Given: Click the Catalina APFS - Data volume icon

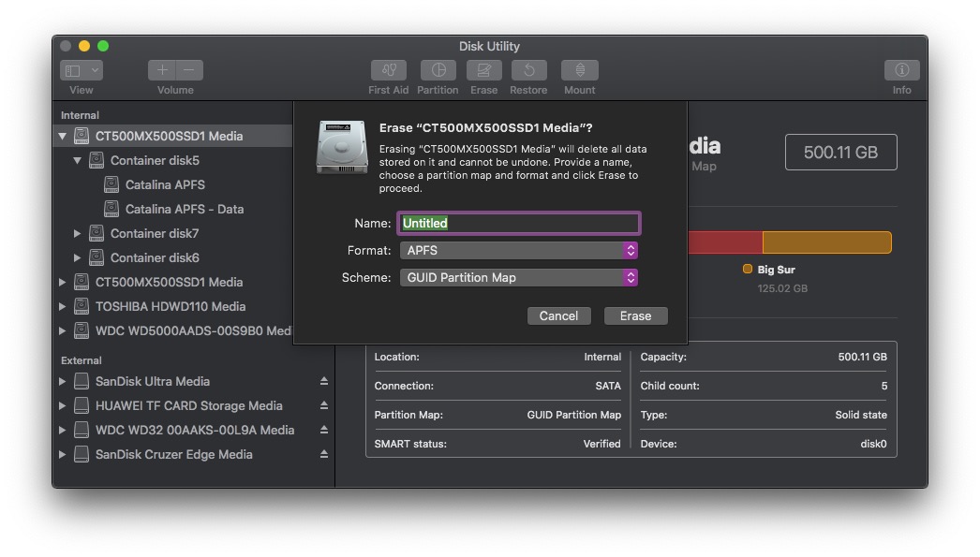Looking at the screenshot, I should pyautogui.click(x=111, y=209).
